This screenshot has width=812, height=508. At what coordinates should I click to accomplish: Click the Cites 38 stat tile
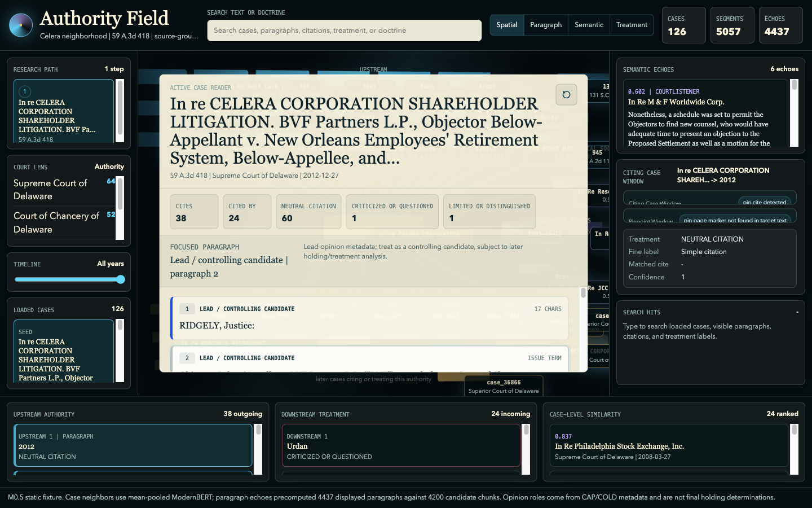[194, 212]
